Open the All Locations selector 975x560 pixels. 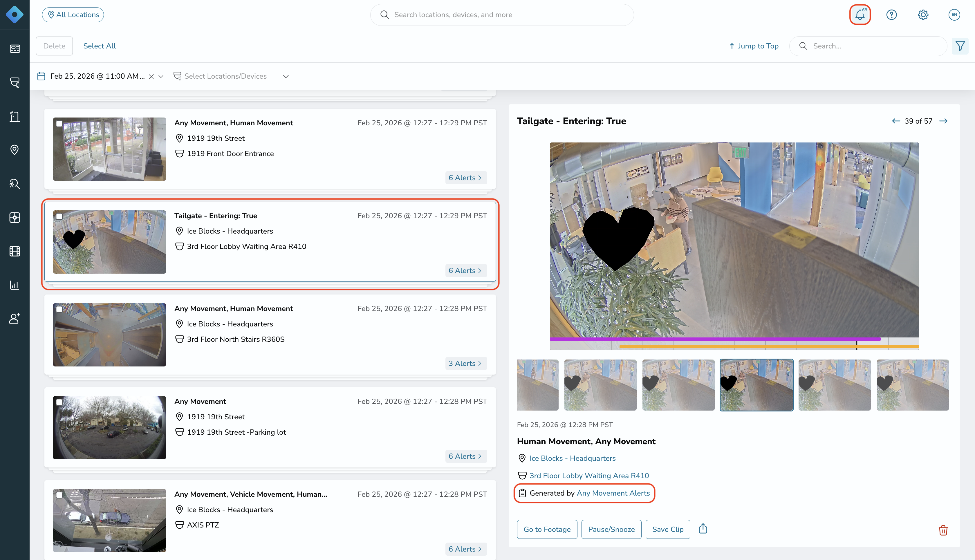(x=73, y=15)
